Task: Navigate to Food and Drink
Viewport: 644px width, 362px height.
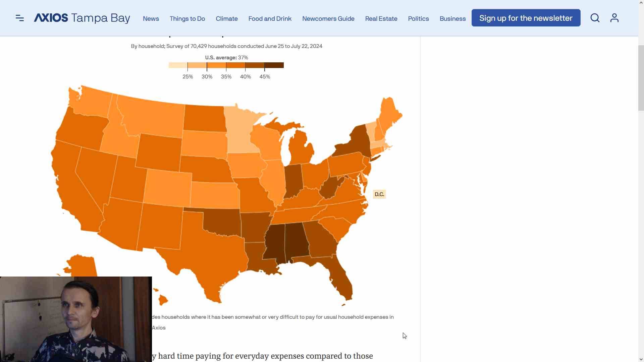Action: (270, 19)
